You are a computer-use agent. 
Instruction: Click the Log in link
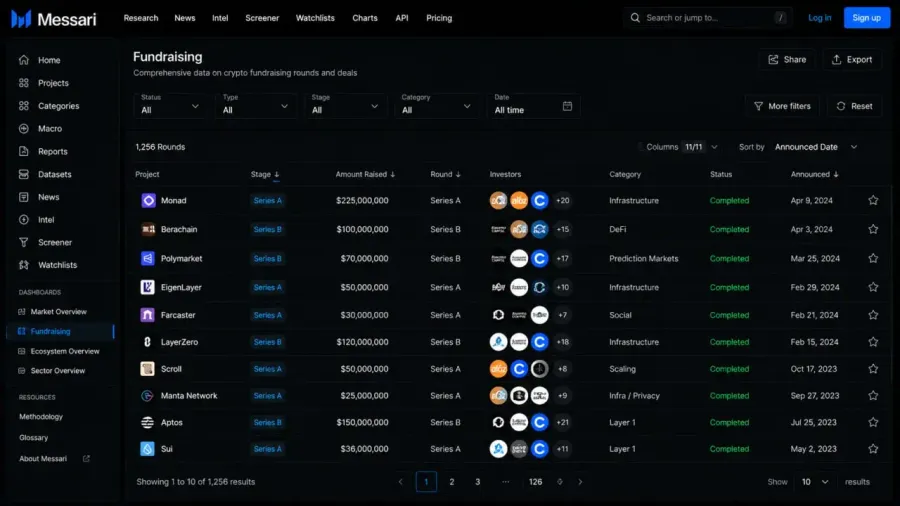coord(819,18)
